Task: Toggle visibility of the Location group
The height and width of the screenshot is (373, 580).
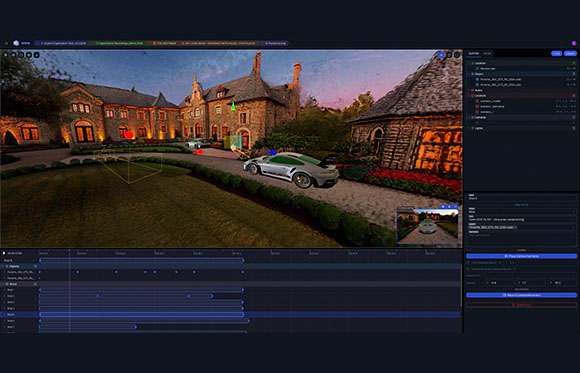Action: [574, 63]
